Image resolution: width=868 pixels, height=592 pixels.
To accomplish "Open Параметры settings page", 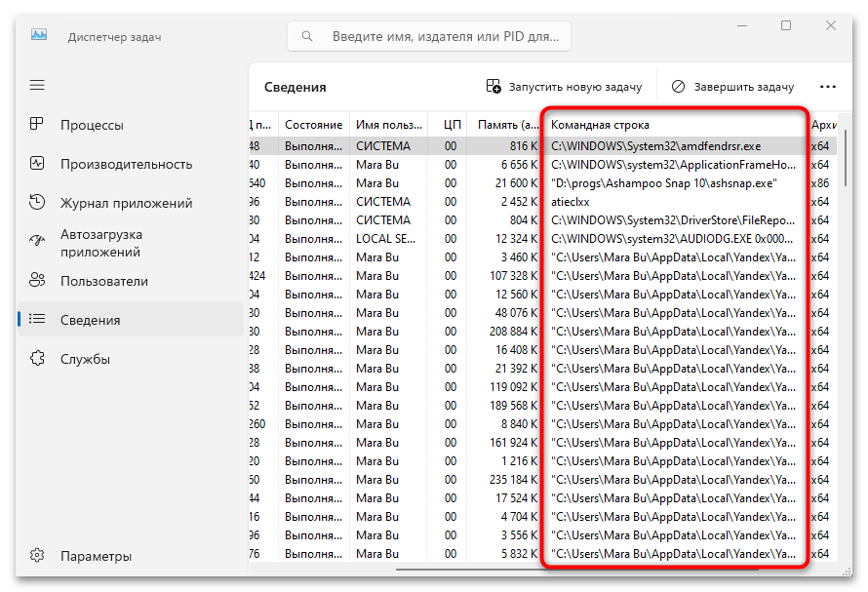I will tap(131, 556).
